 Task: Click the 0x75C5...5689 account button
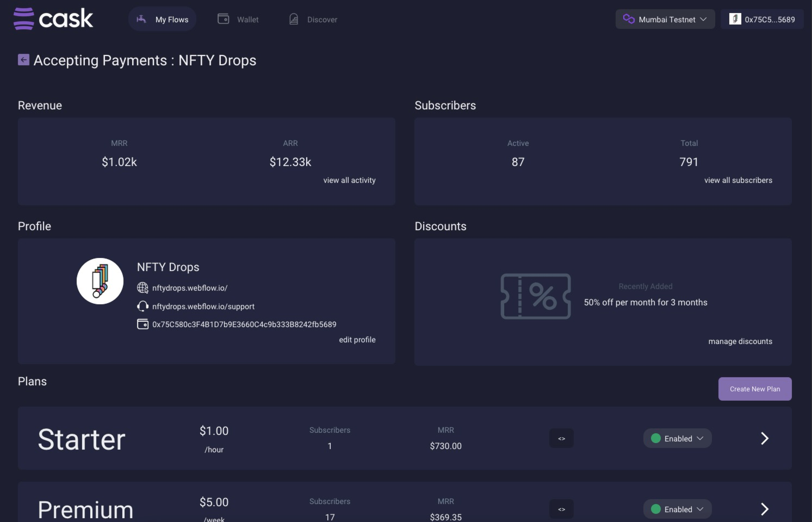pyautogui.click(x=762, y=19)
